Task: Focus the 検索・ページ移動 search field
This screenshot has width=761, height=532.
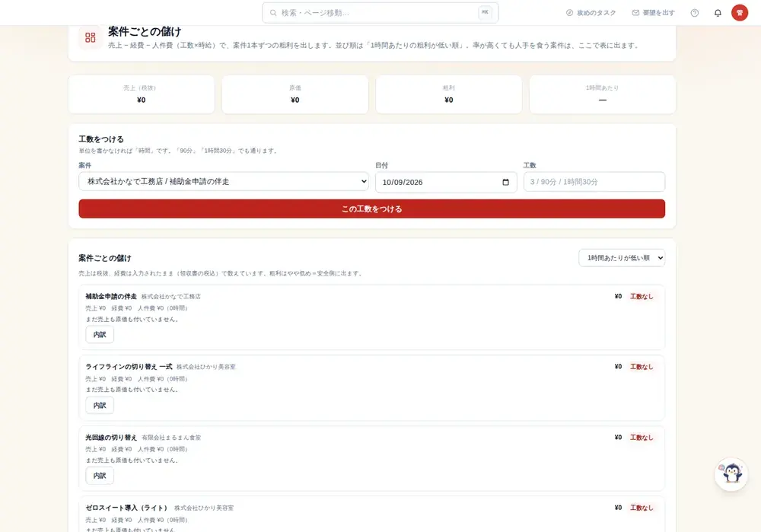Action: [x=380, y=13]
